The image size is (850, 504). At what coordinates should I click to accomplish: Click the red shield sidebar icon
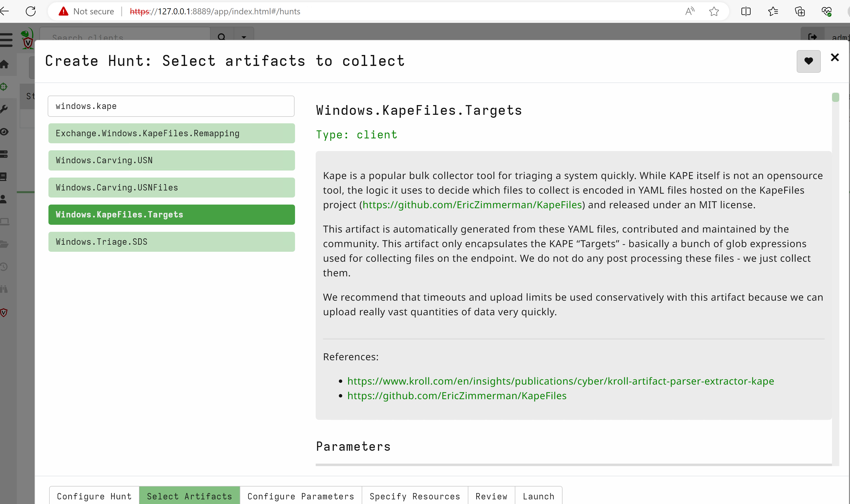pyautogui.click(x=4, y=313)
